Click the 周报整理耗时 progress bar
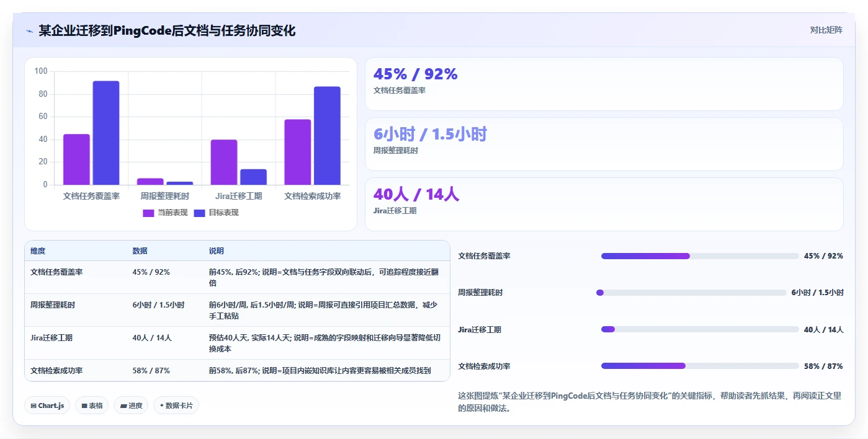Screen dimensions: 868x439 tap(691, 293)
